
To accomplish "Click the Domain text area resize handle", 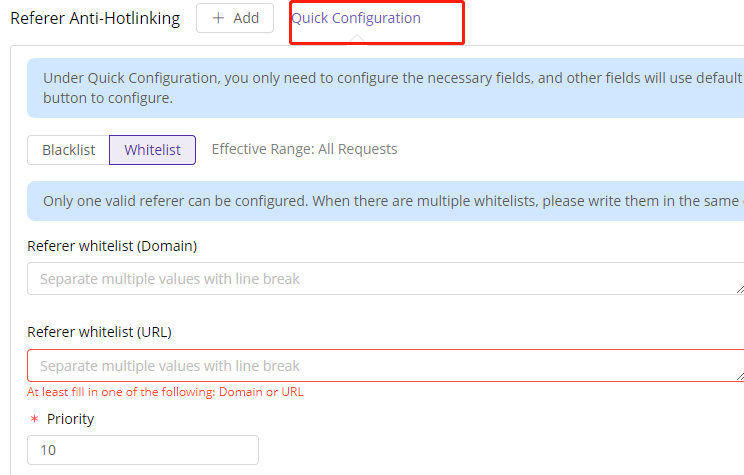I will pyautogui.click(x=740, y=289).
